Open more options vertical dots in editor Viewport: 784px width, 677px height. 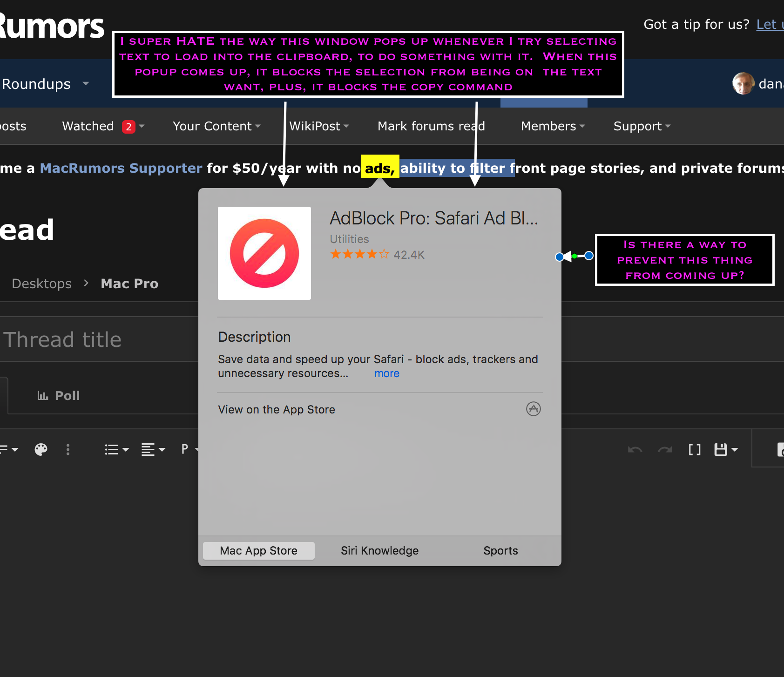[68, 449]
